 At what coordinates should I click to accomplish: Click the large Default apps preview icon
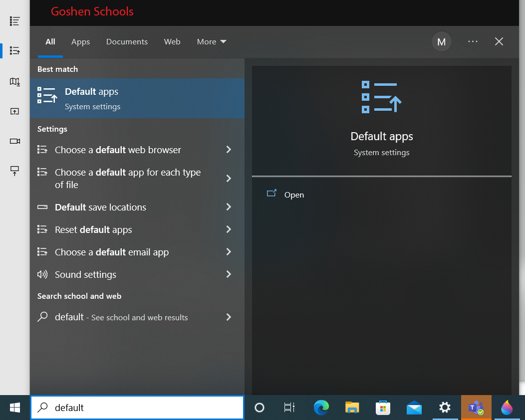click(x=381, y=97)
